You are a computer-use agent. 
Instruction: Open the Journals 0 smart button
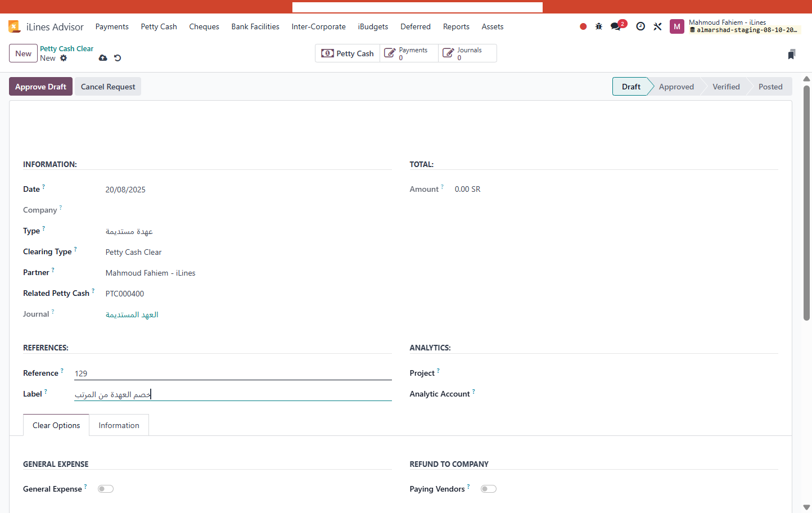(x=467, y=53)
